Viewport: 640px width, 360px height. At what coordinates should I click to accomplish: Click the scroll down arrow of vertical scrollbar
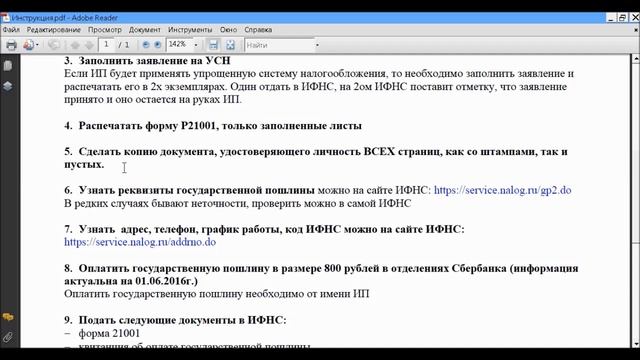(636, 343)
